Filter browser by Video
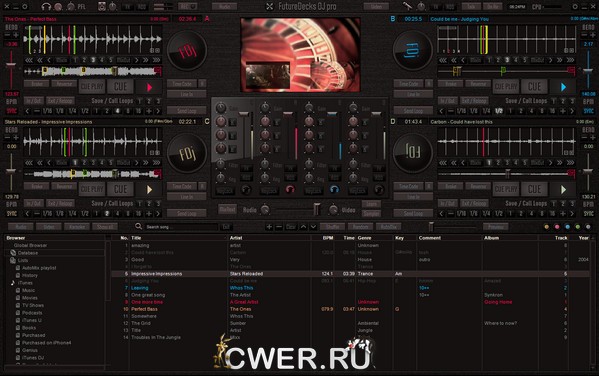This screenshot has width=599, height=376. (x=49, y=227)
